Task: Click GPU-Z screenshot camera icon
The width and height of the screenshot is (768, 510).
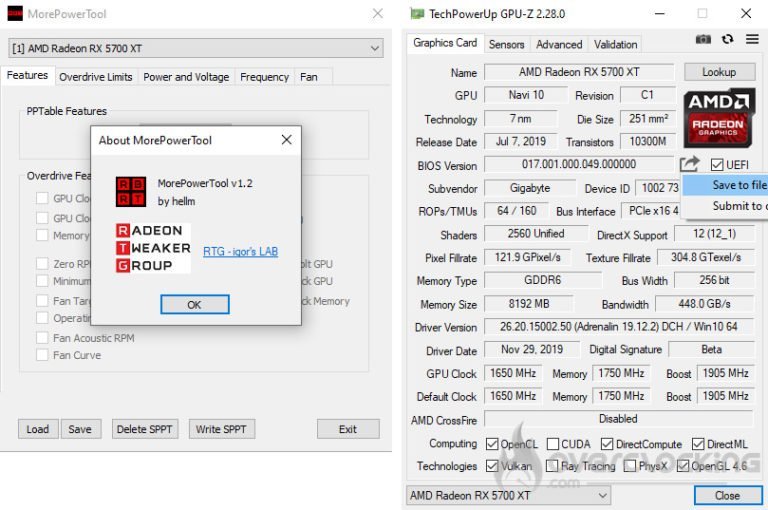Action: [x=703, y=39]
